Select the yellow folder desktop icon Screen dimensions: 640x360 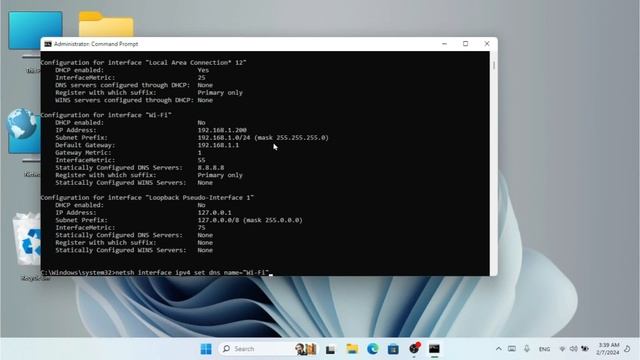(106, 24)
